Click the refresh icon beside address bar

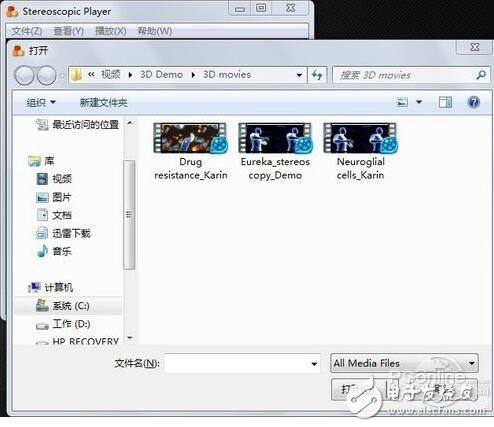(317, 75)
